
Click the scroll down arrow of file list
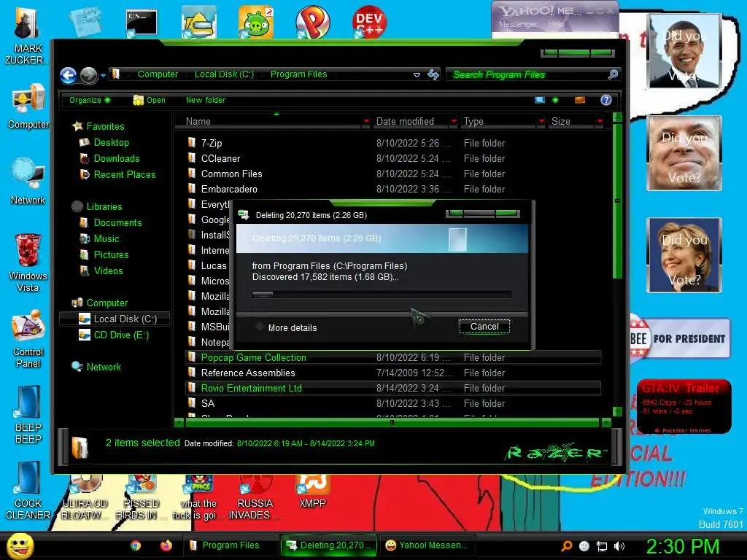point(617,411)
